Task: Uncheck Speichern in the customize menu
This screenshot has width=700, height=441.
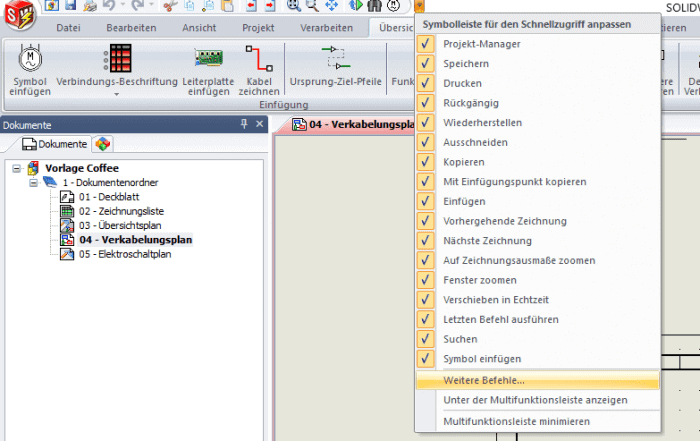Action: click(x=425, y=63)
